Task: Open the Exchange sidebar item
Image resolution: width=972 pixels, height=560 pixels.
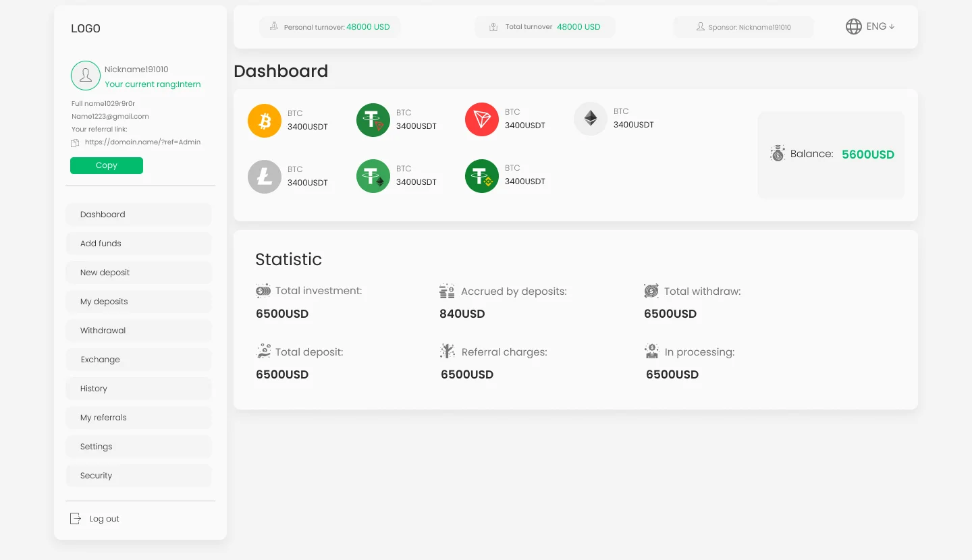Action: click(x=139, y=360)
